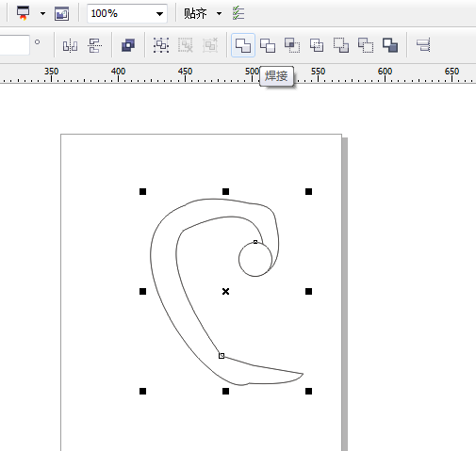
Task: Choose Front Minus Back icon
Action: pos(341,45)
